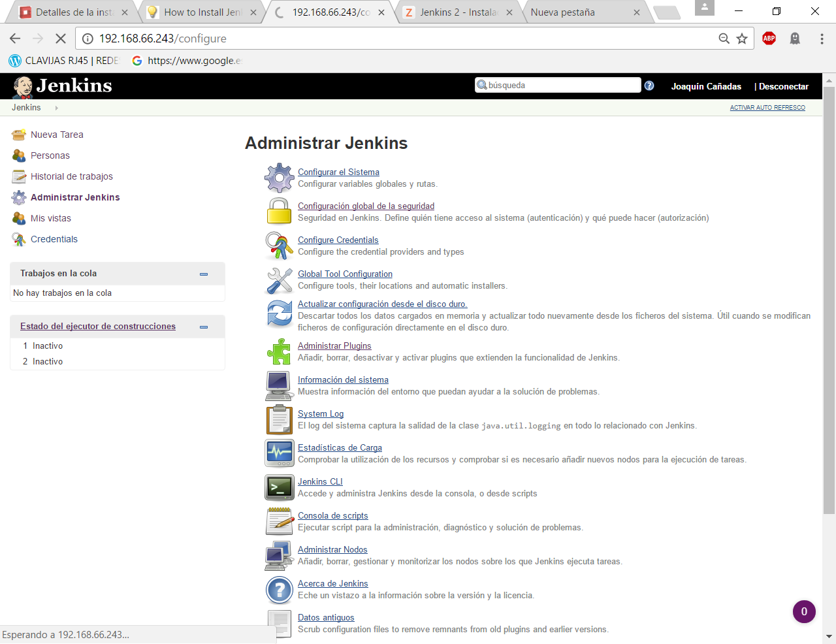The height and width of the screenshot is (644, 836).
Task: Click inside the búsqueda search field
Action: coord(558,85)
